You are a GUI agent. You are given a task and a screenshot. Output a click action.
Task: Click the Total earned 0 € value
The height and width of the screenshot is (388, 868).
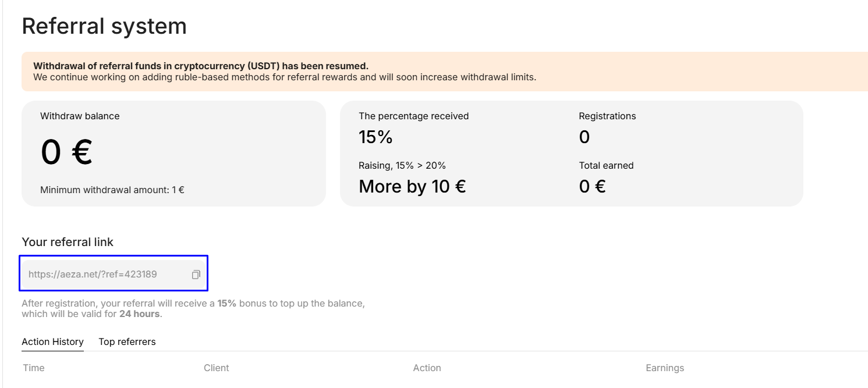[592, 187]
